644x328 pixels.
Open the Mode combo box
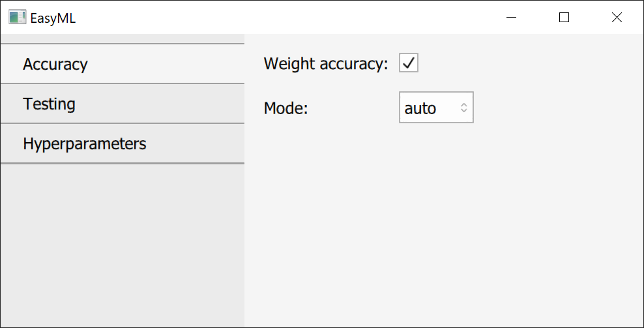point(435,108)
